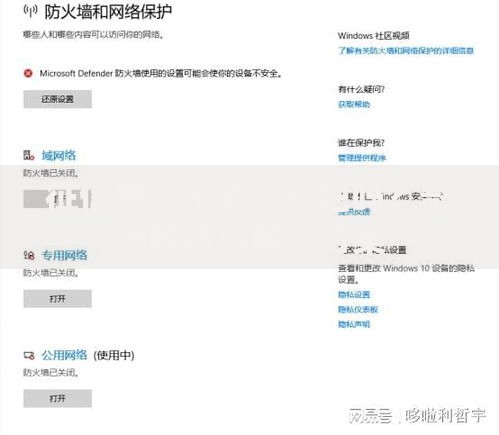This screenshot has height=435, width=499.
Task: Click the 域网络 domain network icon
Action: pos(29,155)
